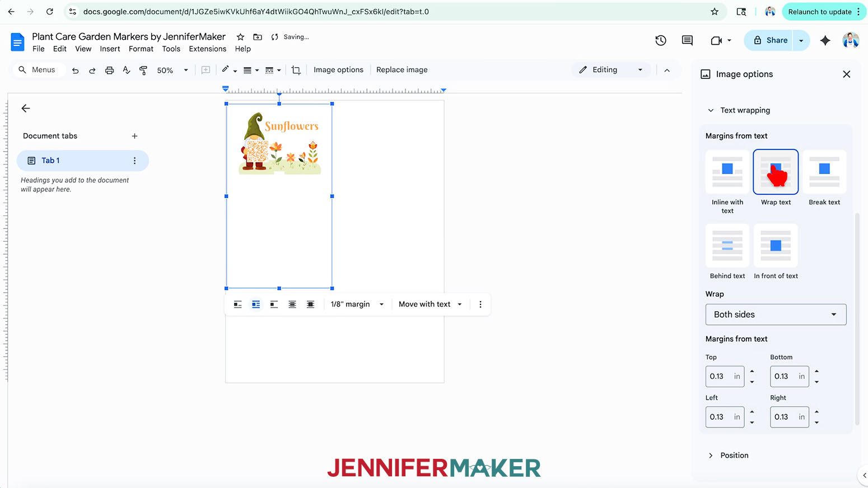The image size is (868, 488).
Task: Open the 1/8" margin dropdown
Action: (x=357, y=304)
